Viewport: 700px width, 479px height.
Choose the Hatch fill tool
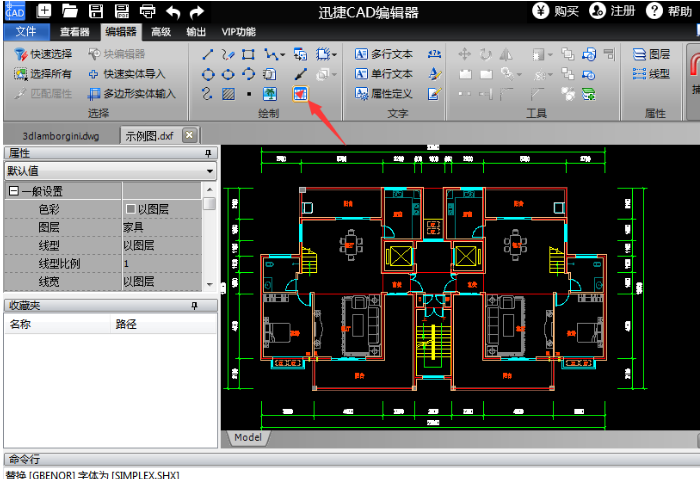(228, 93)
